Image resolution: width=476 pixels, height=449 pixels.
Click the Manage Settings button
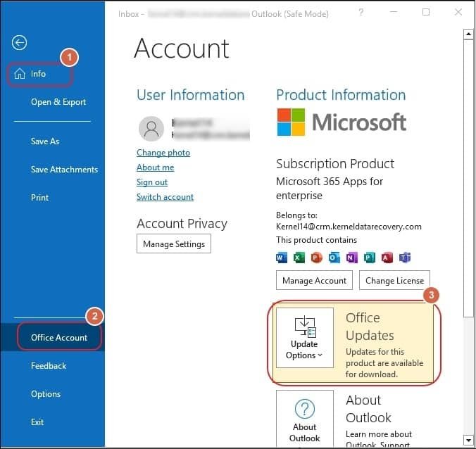(174, 244)
